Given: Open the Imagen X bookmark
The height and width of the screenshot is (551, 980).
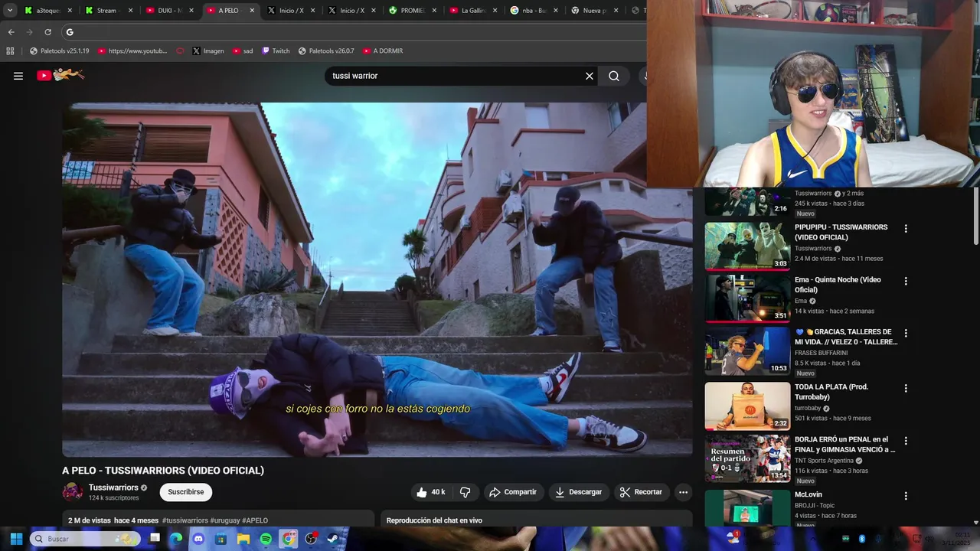Looking at the screenshot, I should click(208, 51).
